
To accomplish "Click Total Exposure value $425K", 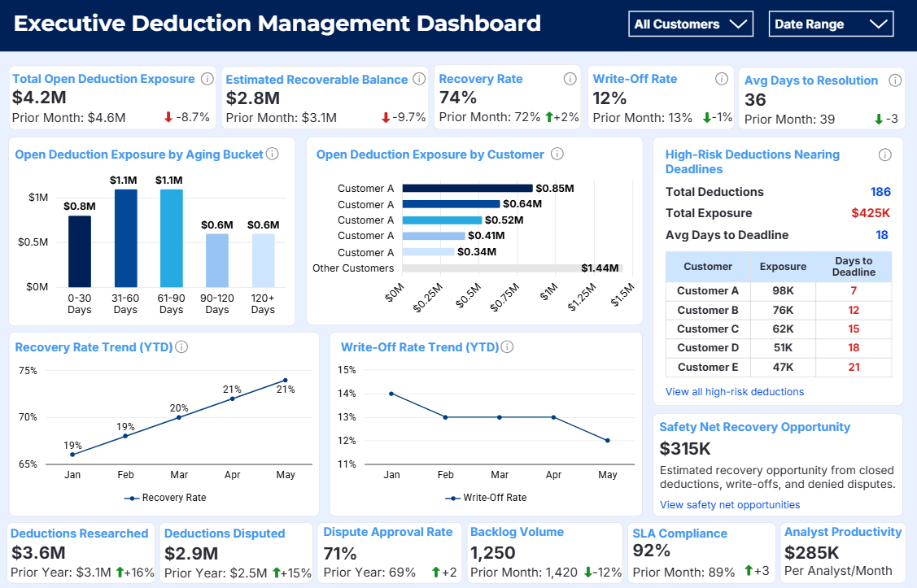I will pyautogui.click(x=871, y=213).
